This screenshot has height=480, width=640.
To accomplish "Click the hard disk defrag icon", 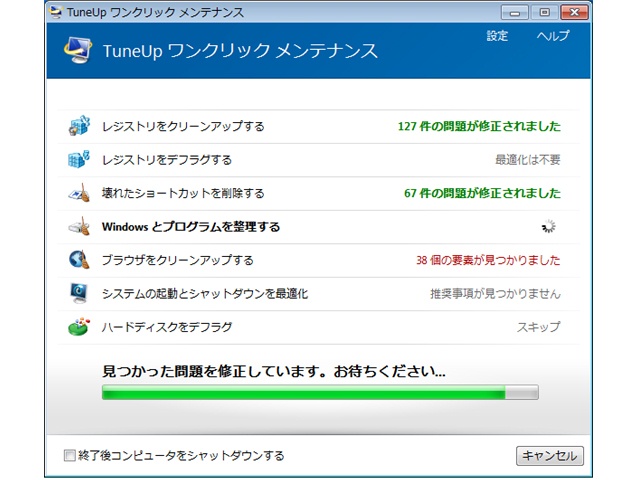I will [x=79, y=327].
